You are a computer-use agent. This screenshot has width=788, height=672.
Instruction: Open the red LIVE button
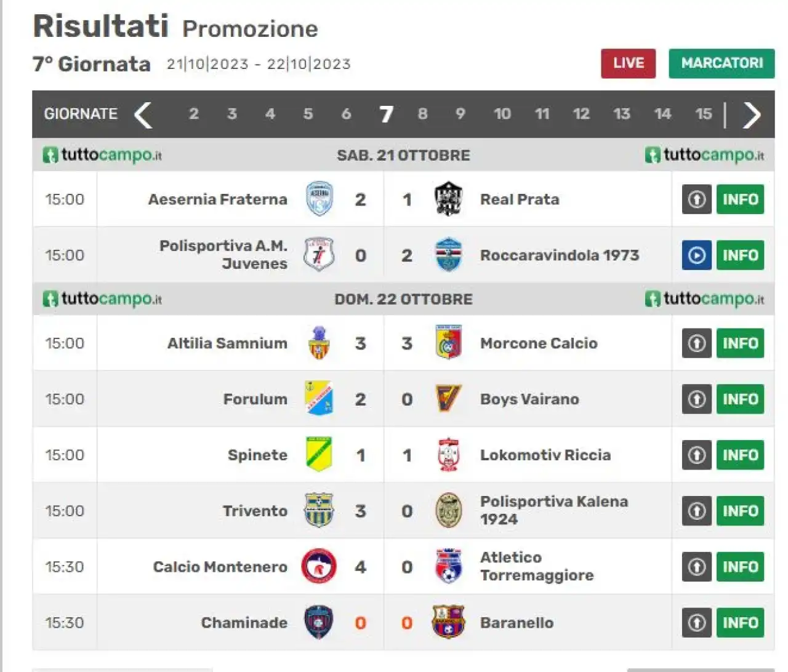click(x=628, y=63)
